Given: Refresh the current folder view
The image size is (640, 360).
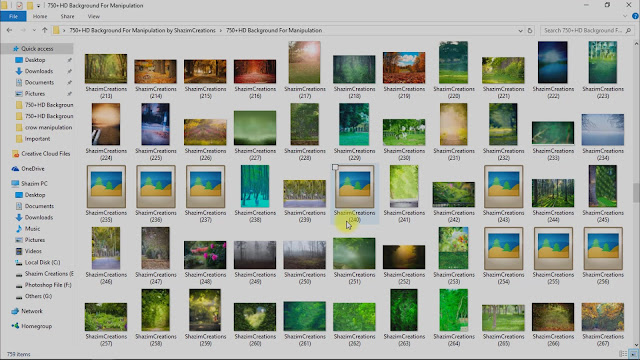Looking at the screenshot, I should click(530, 30).
